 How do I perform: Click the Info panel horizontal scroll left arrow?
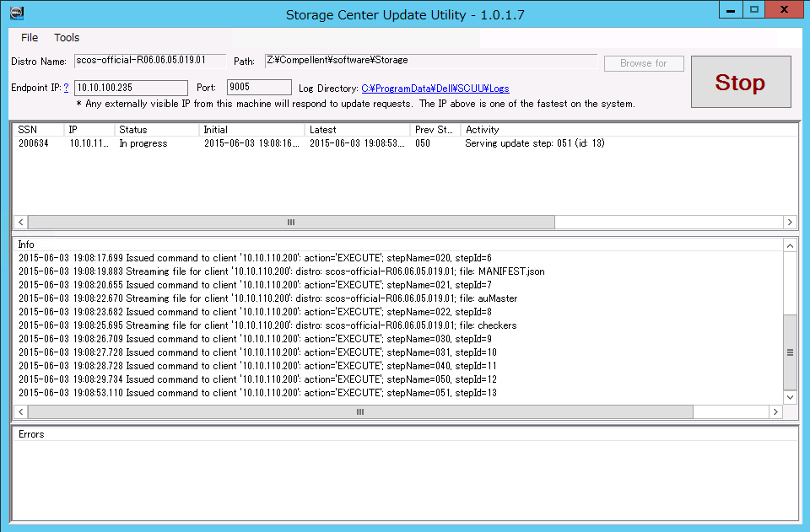20,411
